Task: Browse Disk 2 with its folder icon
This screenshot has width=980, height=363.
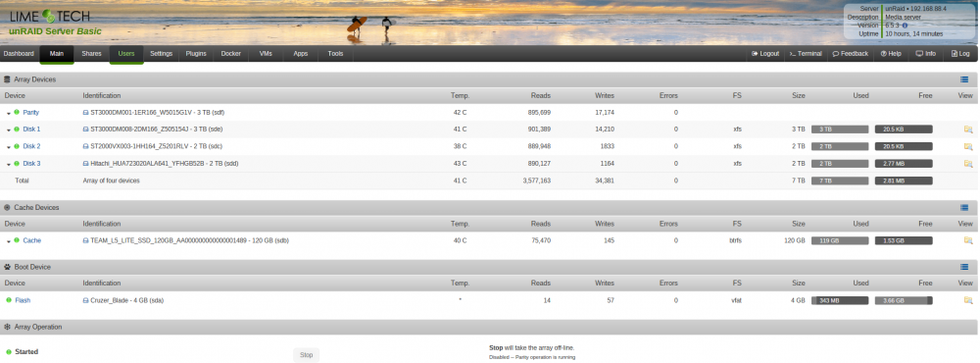Action: [968, 146]
